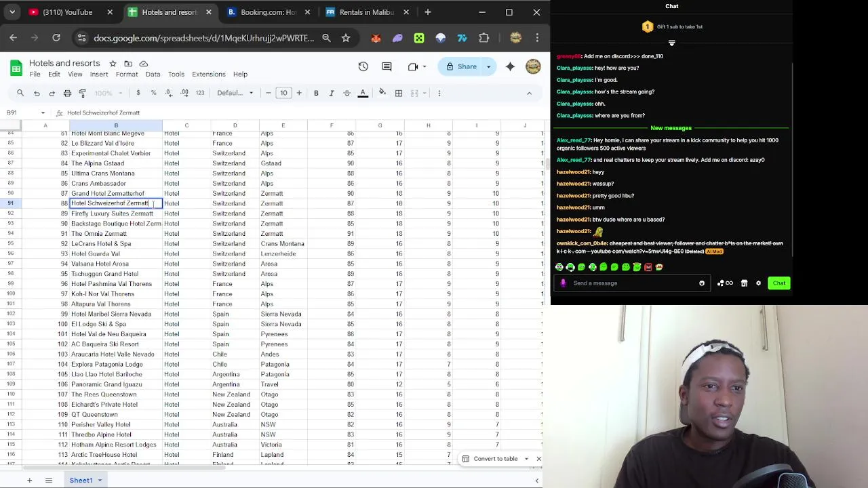Open the text color picker
Image resolution: width=868 pixels, height=488 pixels.
(363, 93)
